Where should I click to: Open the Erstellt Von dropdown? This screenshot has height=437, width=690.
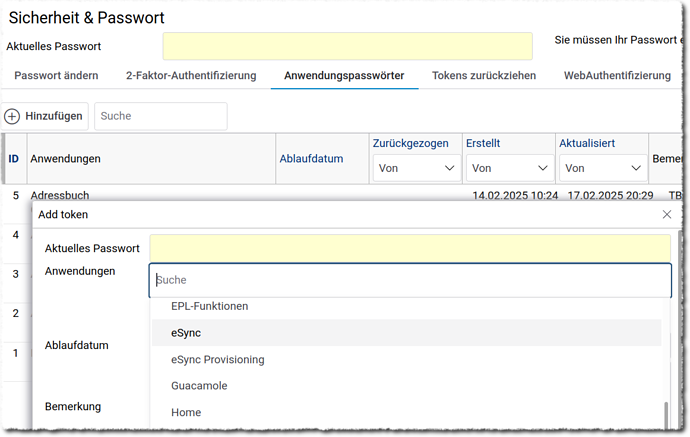tap(509, 168)
